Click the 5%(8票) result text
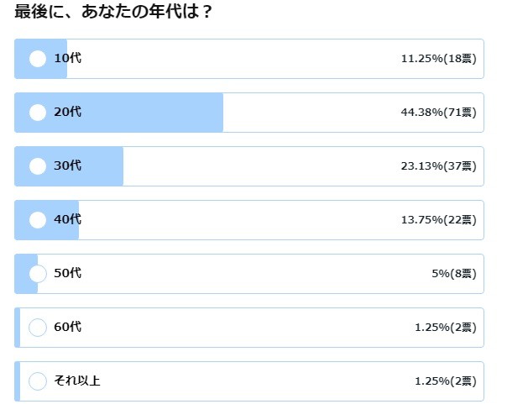507x420 pixels. coord(454,274)
